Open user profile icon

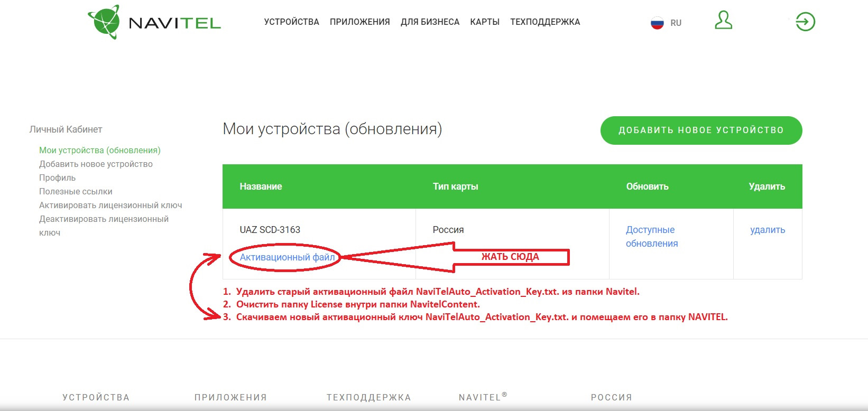click(723, 21)
